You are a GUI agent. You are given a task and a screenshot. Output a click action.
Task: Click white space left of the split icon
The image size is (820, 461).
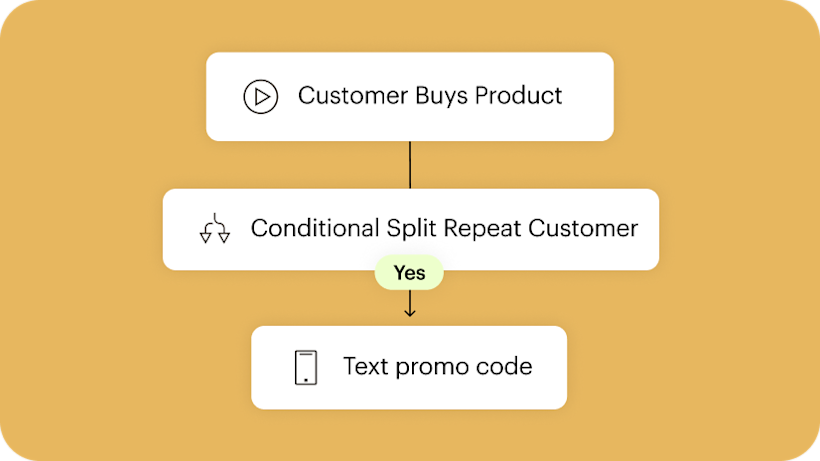point(181,229)
